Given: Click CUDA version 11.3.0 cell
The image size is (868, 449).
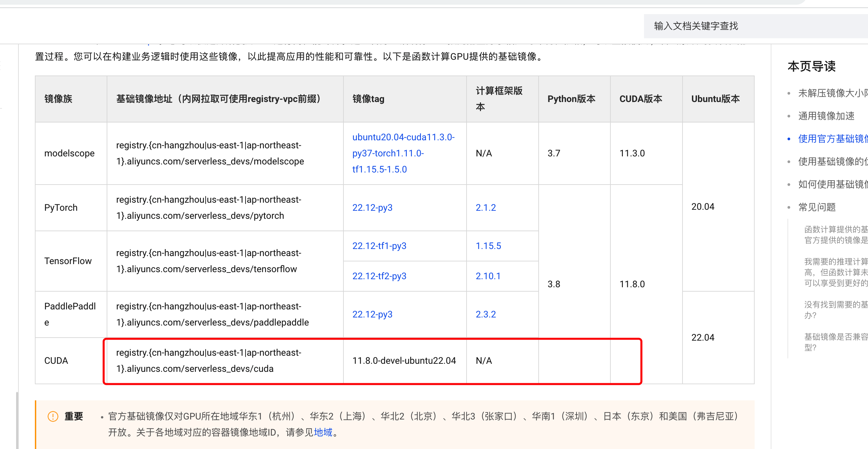Looking at the screenshot, I should (646, 153).
